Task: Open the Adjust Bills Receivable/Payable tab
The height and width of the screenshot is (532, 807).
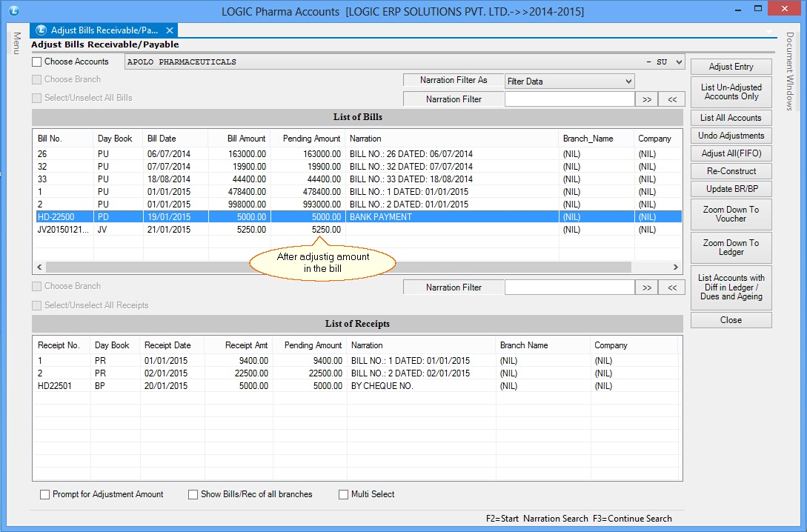Action: pyautogui.click(x=104, y=30)
